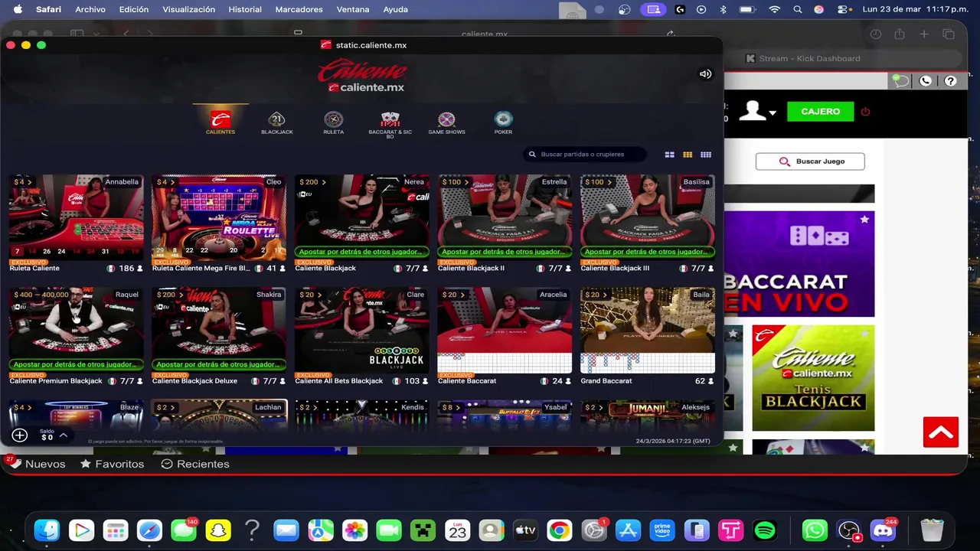The height and width of the screenshot is (551, 980).
Task: Click the red scroll-to-top arrow button
Action: [941, 432]
